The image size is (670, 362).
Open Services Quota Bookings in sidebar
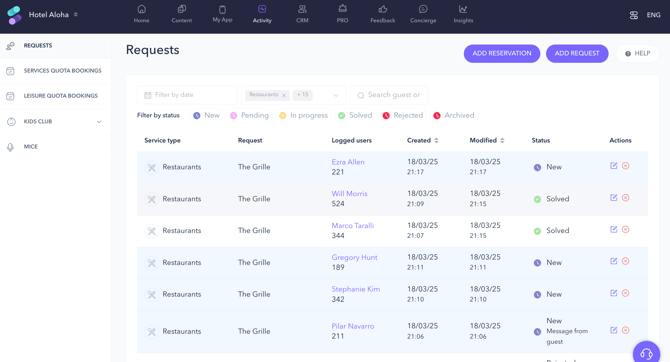(56, 71)
